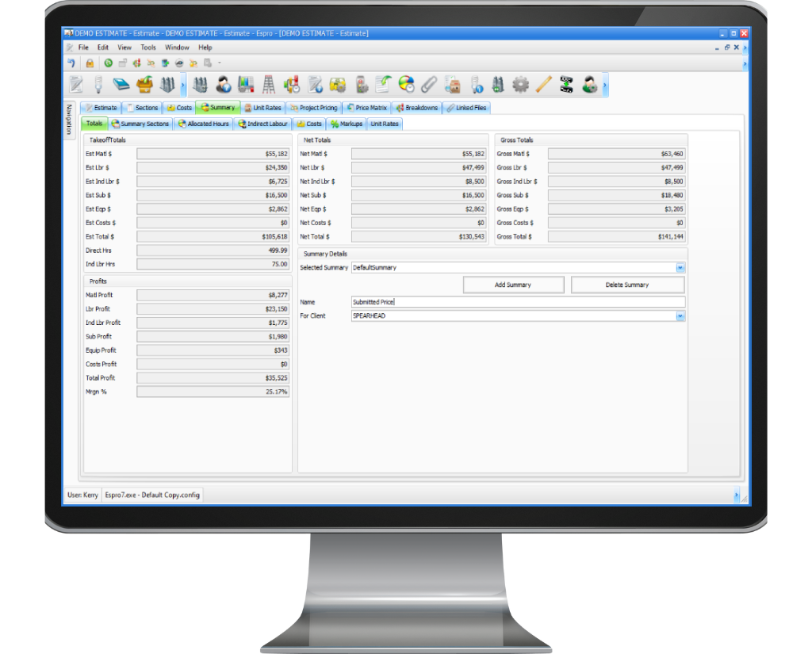Click the lightbulb icon in the main toolbar
This screenshot has width=812, height=654.
point(98,84)
